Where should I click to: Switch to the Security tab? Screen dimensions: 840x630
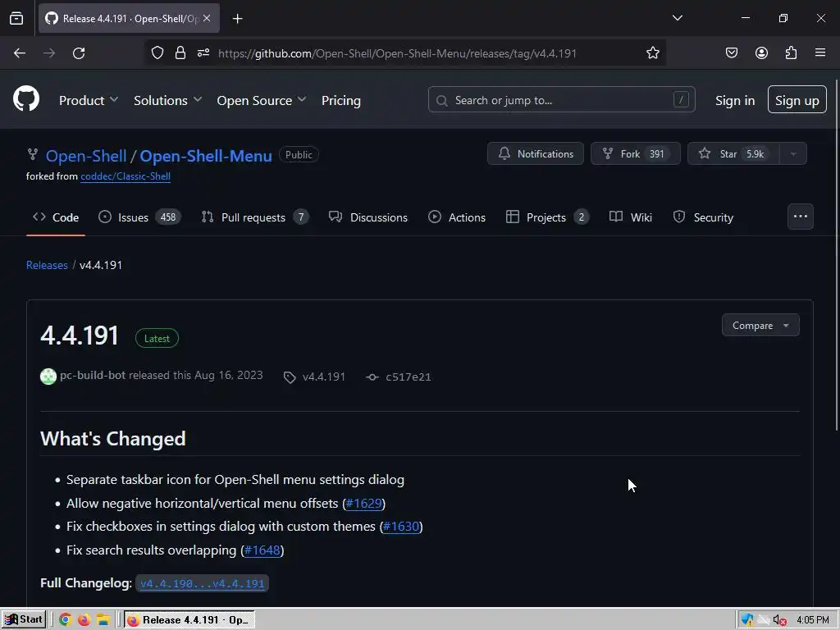pos(703,217)
